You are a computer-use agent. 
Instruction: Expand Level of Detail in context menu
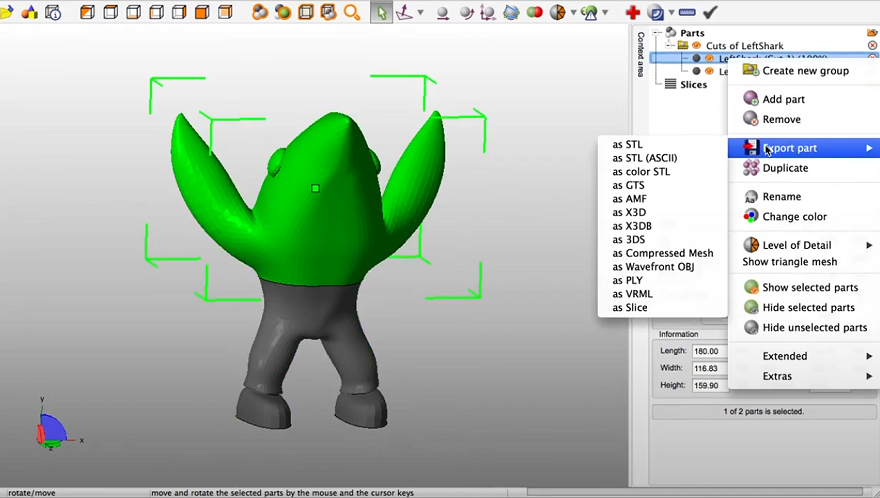[x=804, y=245]
